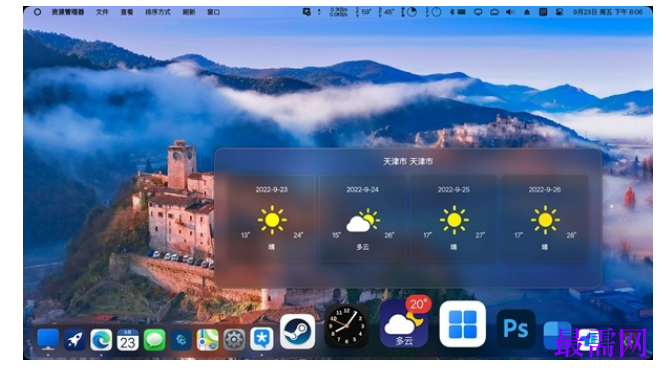Open the Steam app in the dock
Viewport: 666px width, 374px height.
298,332
